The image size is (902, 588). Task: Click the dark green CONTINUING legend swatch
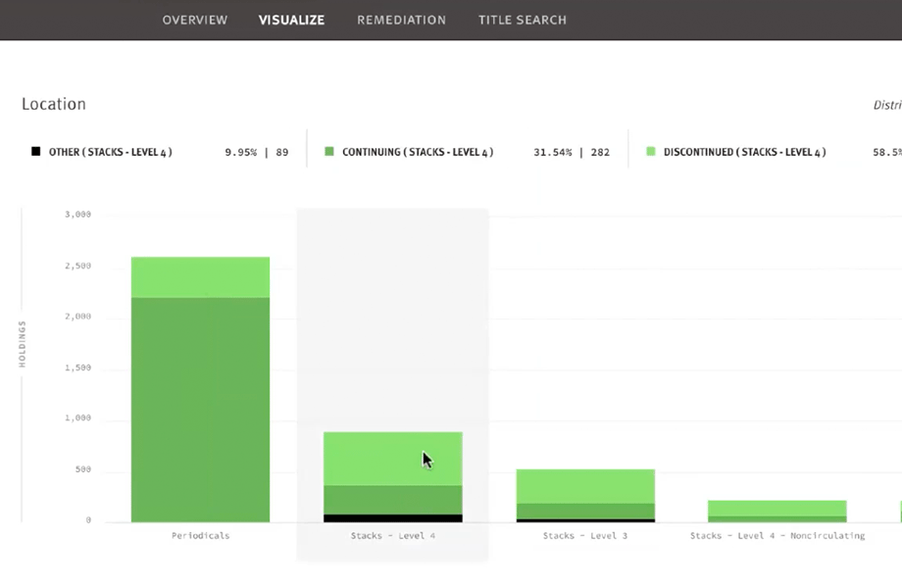327,152
